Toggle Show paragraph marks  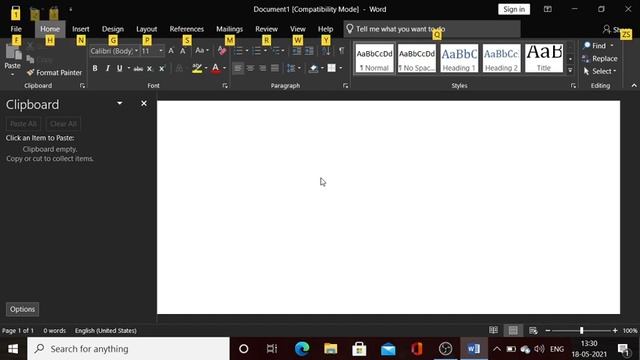[341, 51]
